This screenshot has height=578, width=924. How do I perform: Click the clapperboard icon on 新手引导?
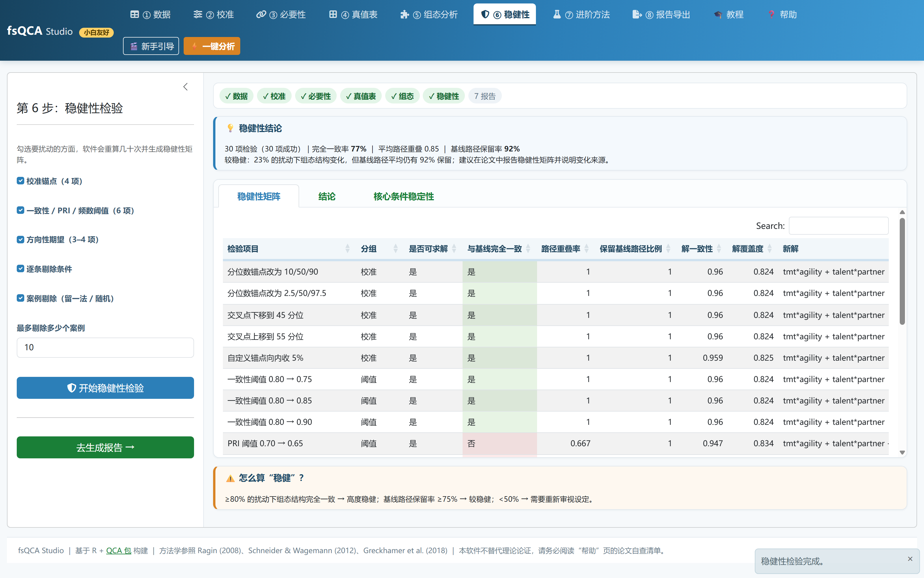[x=134, y=46]
